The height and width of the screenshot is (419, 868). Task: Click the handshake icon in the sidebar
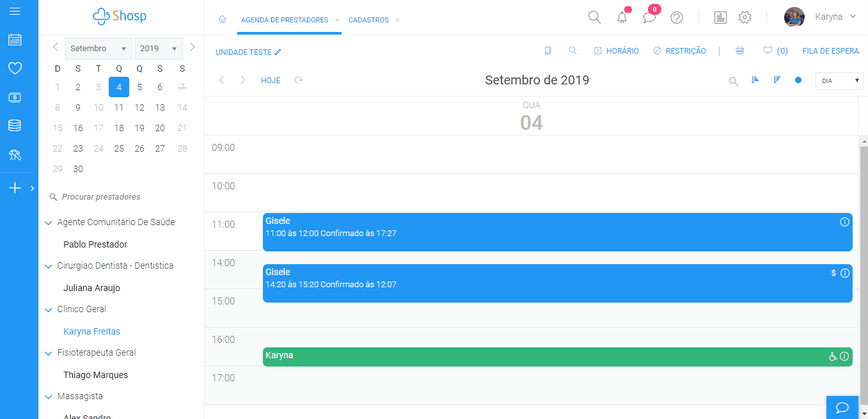pos(15,154)
